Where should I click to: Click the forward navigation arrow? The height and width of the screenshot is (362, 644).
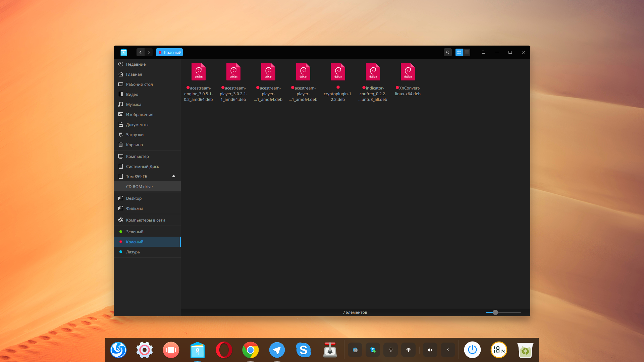pyautogui.click(x=149, y=52)
